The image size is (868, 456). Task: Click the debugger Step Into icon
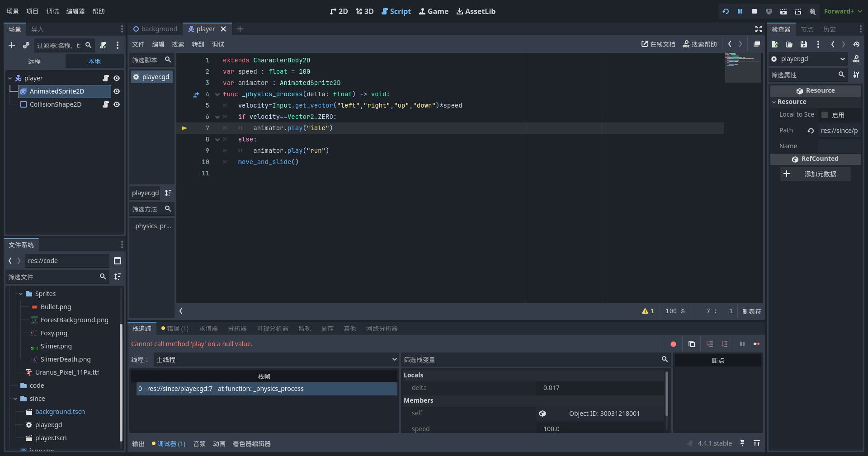[x=710, y=344]
